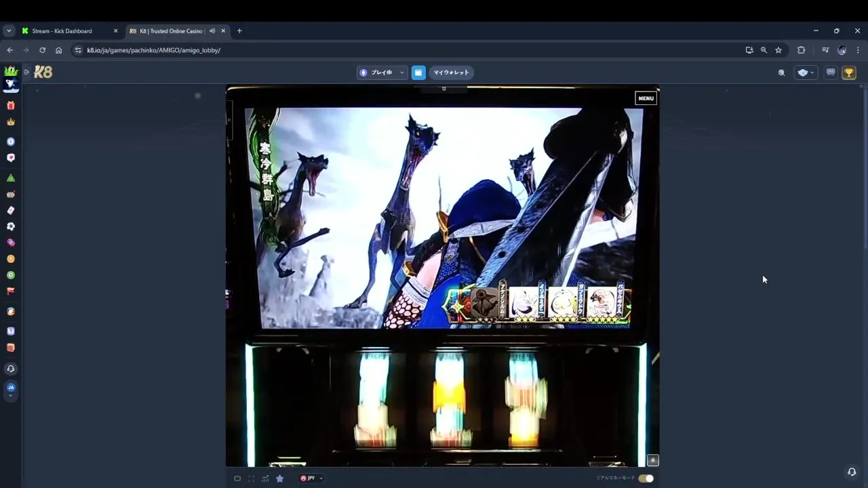
Task: Open the red flag sidebar icon
Action: (10, 291)
